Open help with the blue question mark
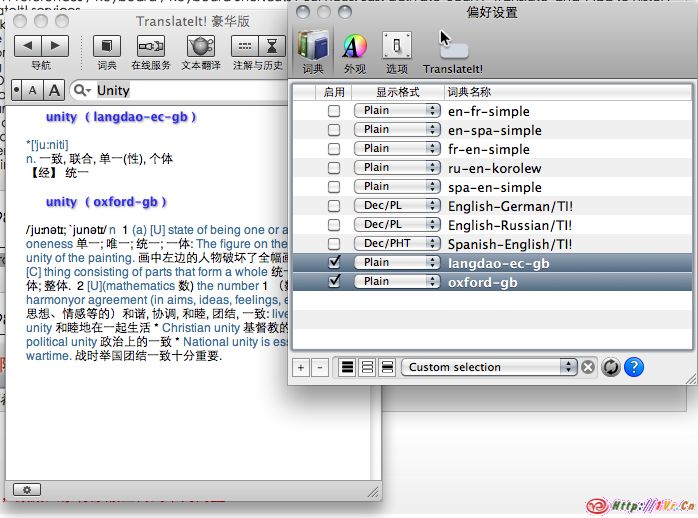The height and width of the screenshot is (518, 698). (x=634, y=367)
